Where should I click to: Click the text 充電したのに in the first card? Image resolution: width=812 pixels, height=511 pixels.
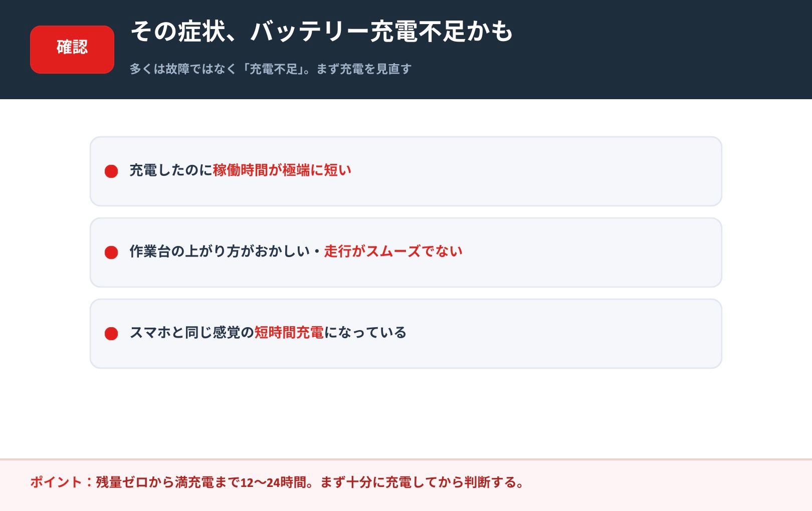(171, 170)
